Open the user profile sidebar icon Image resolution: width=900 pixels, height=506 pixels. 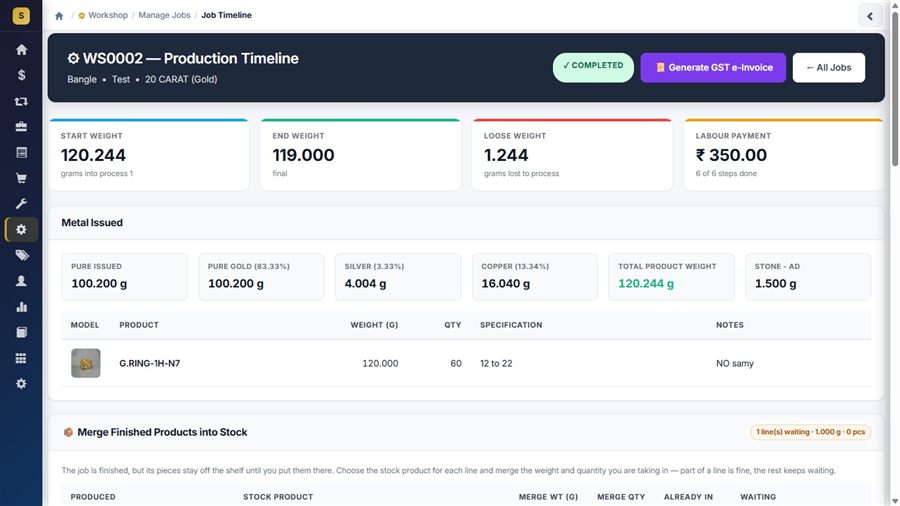(21, 281)
